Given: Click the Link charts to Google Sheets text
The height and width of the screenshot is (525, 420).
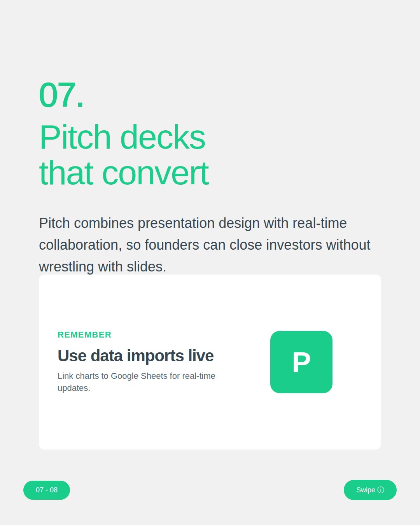Looking at the screenshot, I should click(x=136, y=376).
